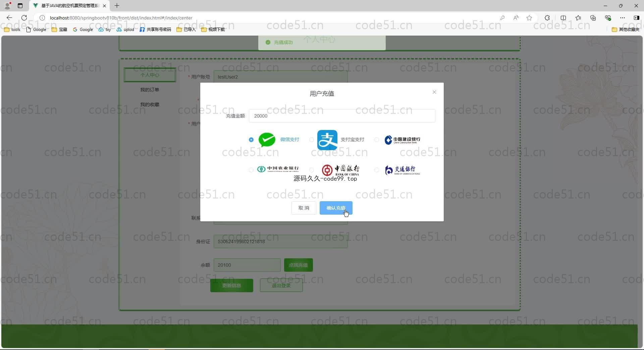Open the 共享账号密码 bookmark

click(x=155, y=30)
